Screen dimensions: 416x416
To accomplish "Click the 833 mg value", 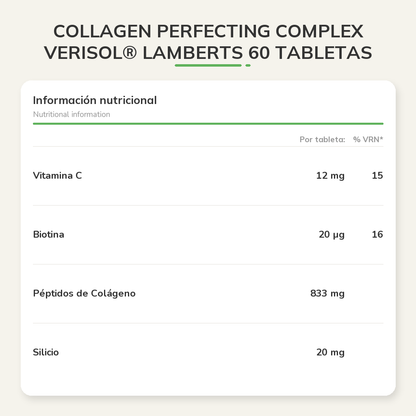I will [x=327, y=294].
